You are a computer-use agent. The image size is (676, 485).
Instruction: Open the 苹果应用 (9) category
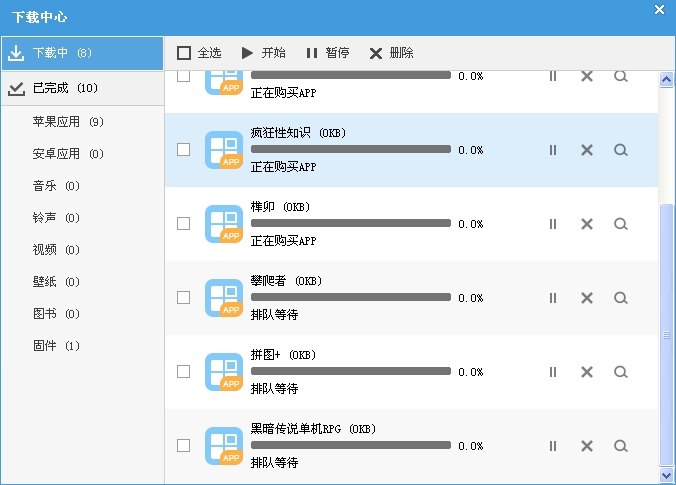click(68, 122)
